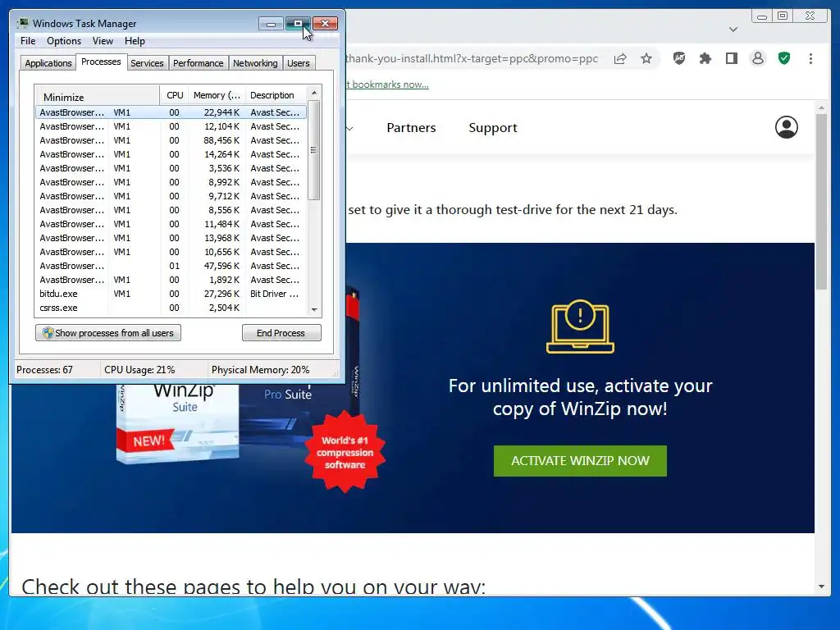Open the Help menu in Task Manager
The width and height of the screenshot is (840, 630).
coord(135,41)
